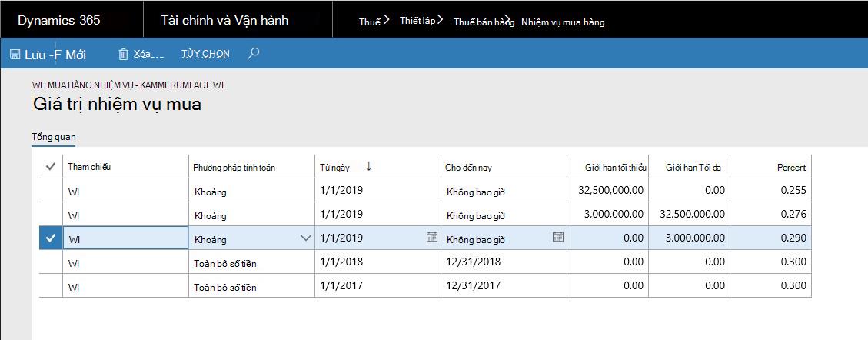
Task: Sort by the Percent column header
Action: [791, 167]
